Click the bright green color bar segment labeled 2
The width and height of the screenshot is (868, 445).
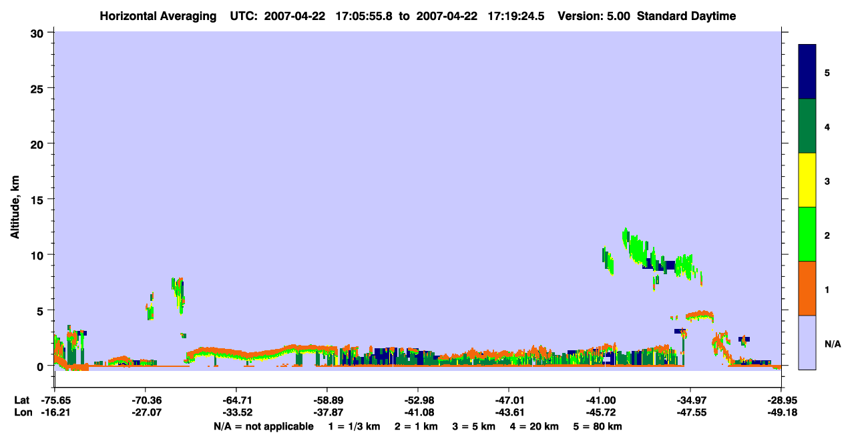point(807,234)
